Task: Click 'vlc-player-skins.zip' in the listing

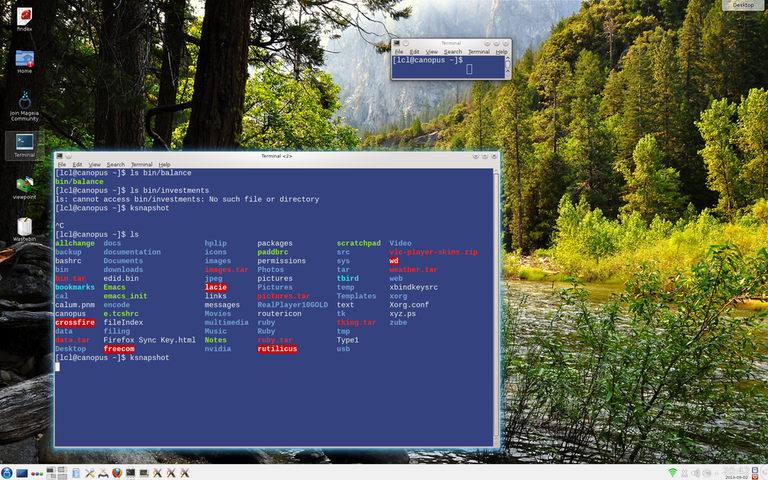Action: click(433, 252)
